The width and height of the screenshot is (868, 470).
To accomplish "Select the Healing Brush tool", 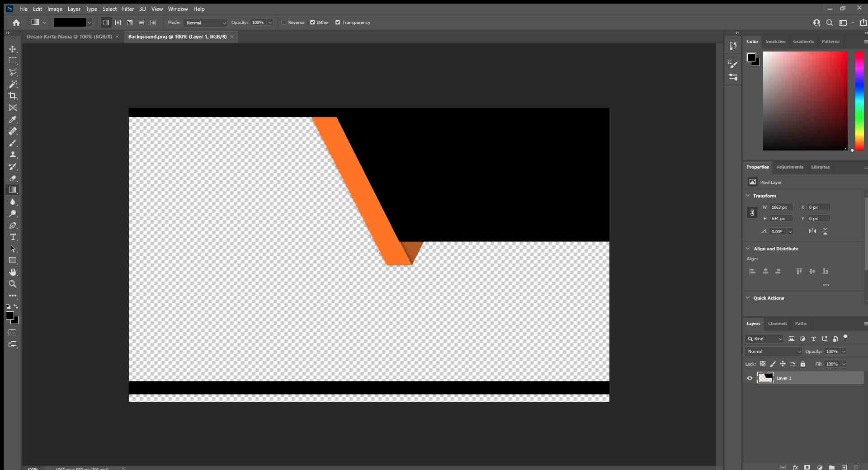I will pyautogui.click(x=13, y=131).
